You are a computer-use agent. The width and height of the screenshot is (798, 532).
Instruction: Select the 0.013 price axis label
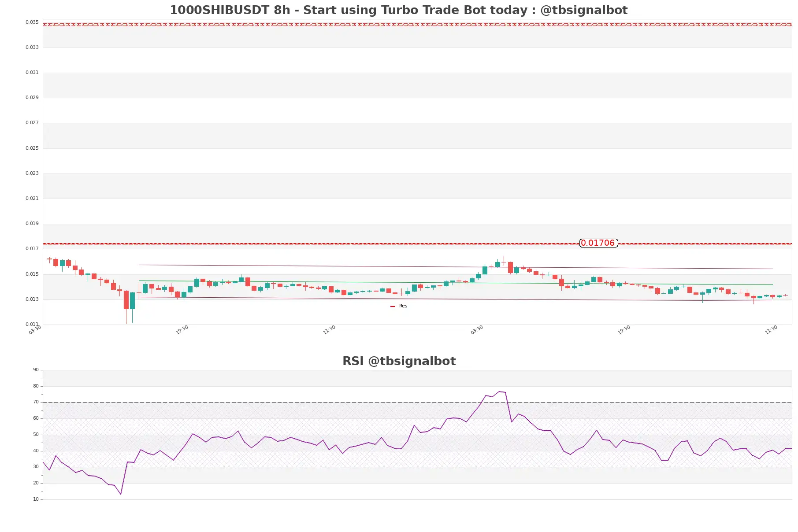point(32,299)
